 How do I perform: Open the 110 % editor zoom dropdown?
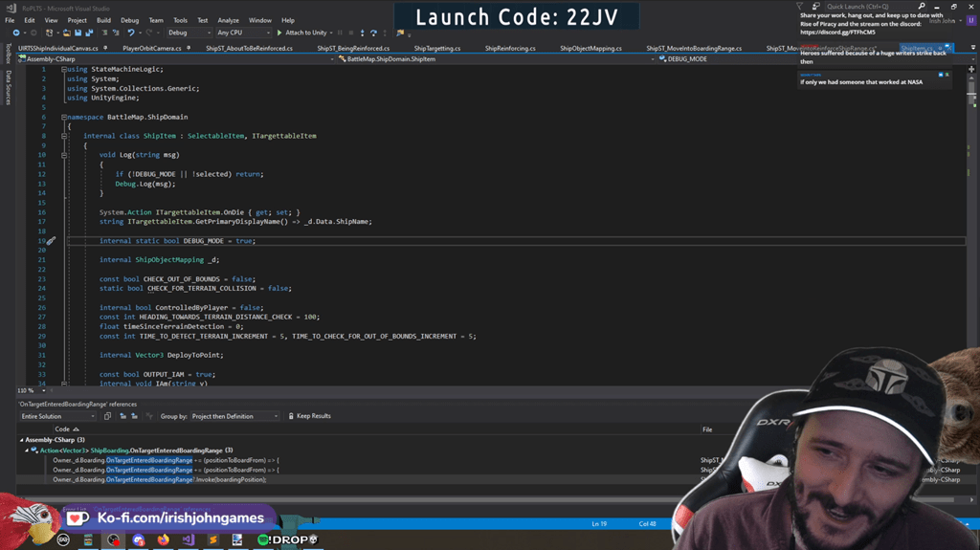pos(32,390)
